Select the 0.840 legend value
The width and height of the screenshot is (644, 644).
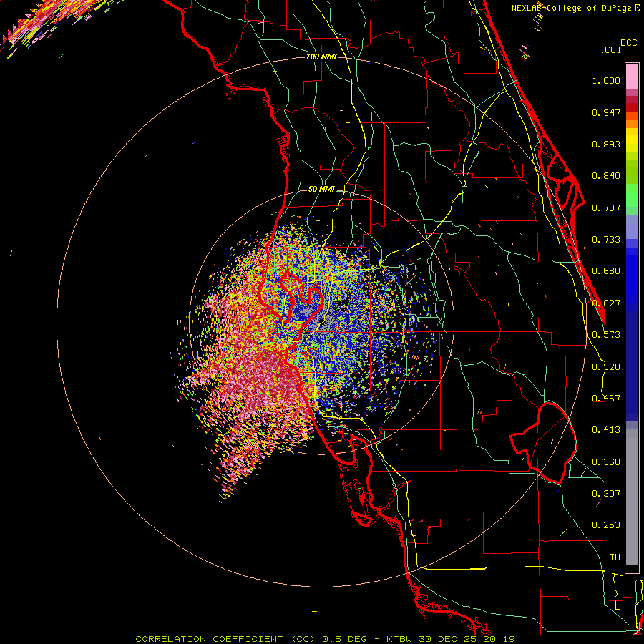point(606,176)
